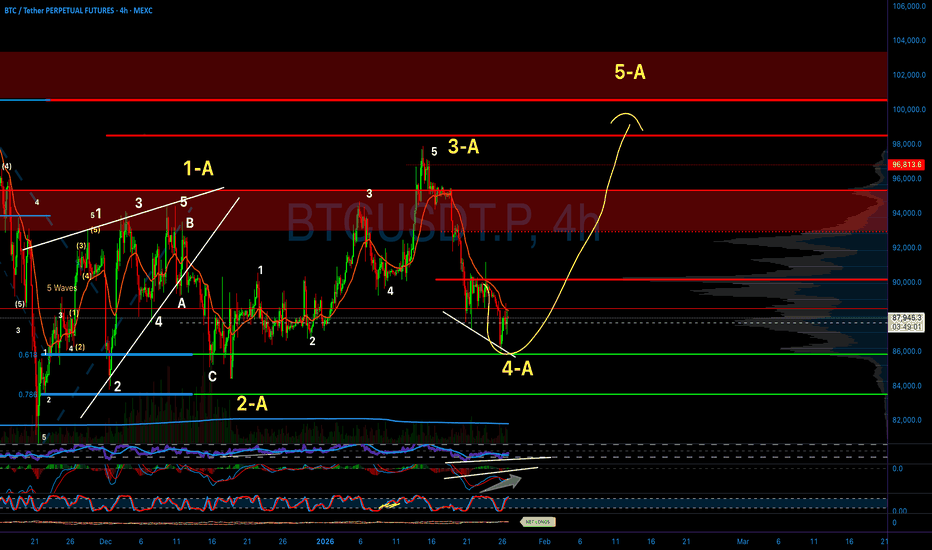
Task: Click the Mar label on time axis
Action: click(742, 541)
